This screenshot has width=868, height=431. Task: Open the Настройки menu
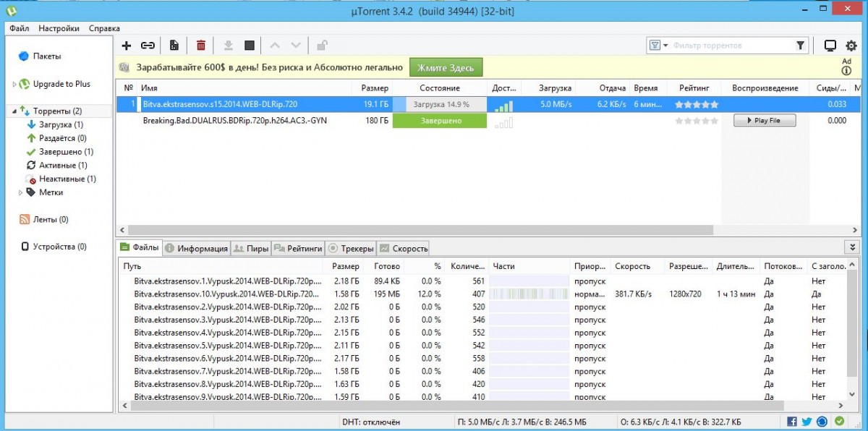(59, 28)
